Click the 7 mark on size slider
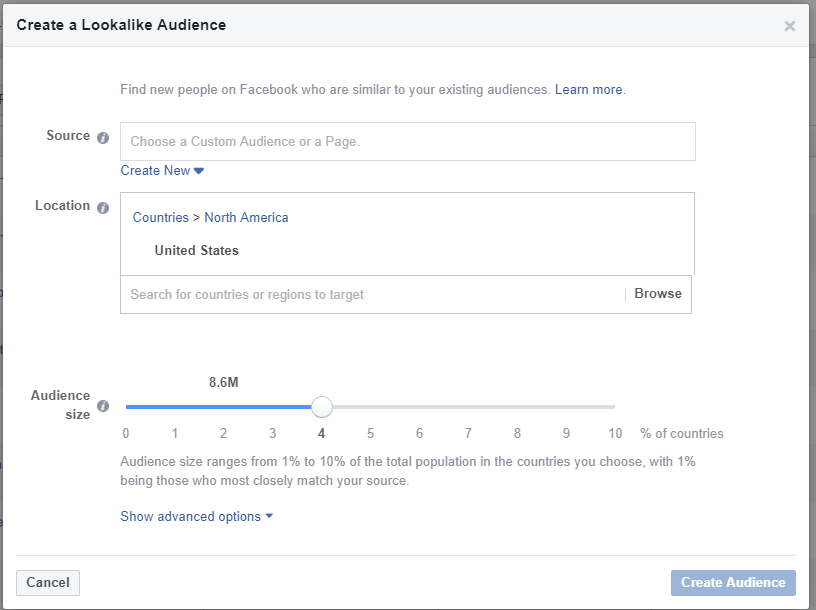 [x=468, y=407]
